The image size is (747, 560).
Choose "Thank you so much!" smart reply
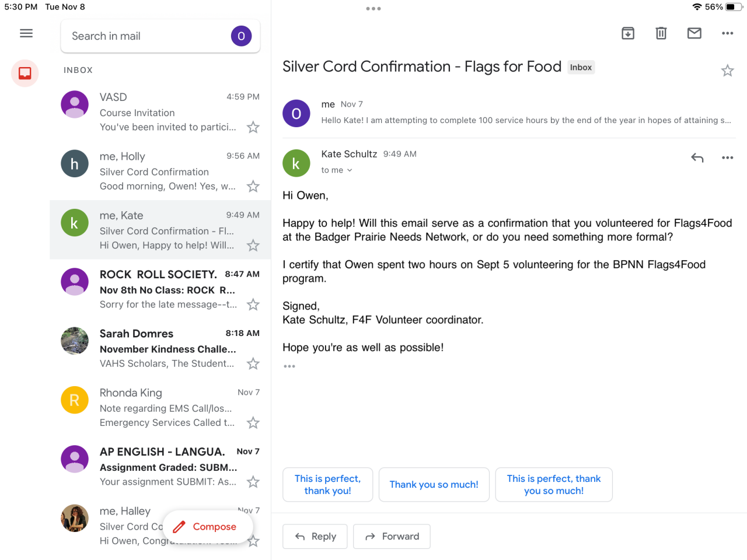(434, 485)
